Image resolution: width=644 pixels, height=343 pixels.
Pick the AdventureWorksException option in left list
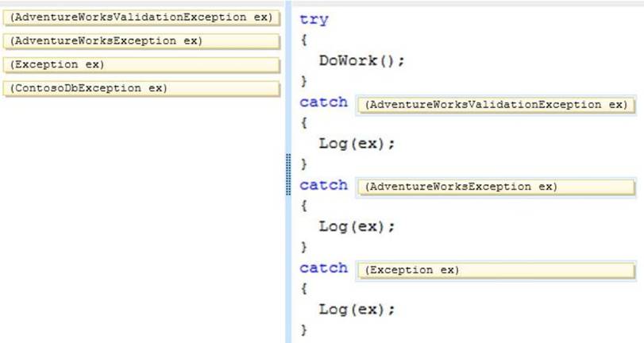[141, 40]
